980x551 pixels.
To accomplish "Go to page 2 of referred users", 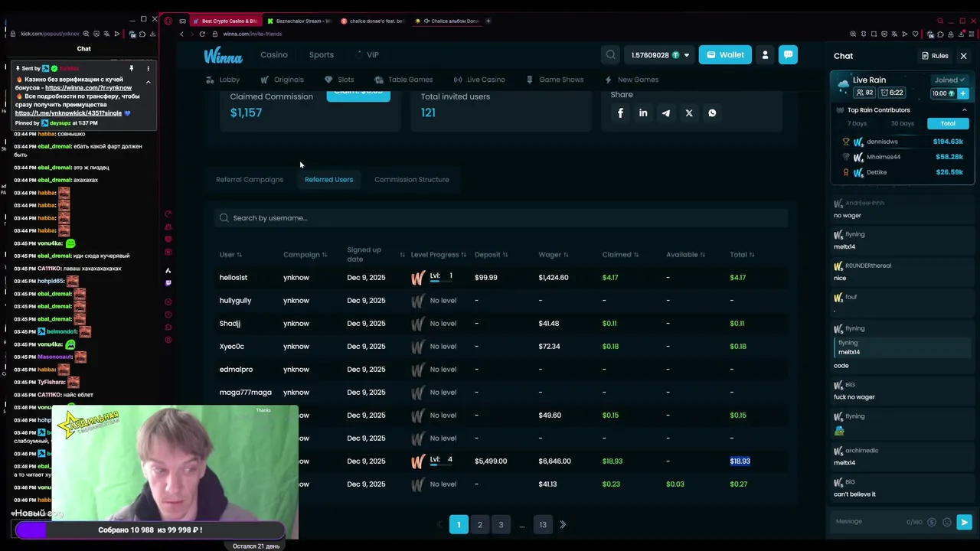I will click(x=480, y=525).
